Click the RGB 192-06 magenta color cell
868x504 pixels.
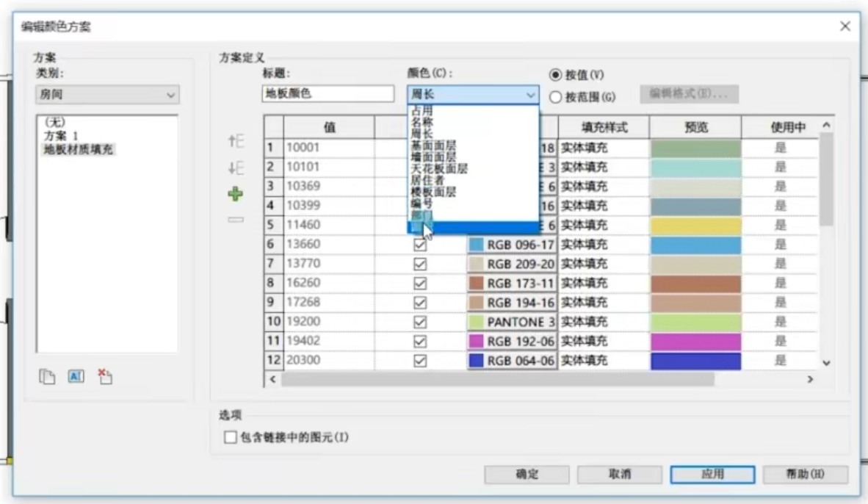(512, 342)
